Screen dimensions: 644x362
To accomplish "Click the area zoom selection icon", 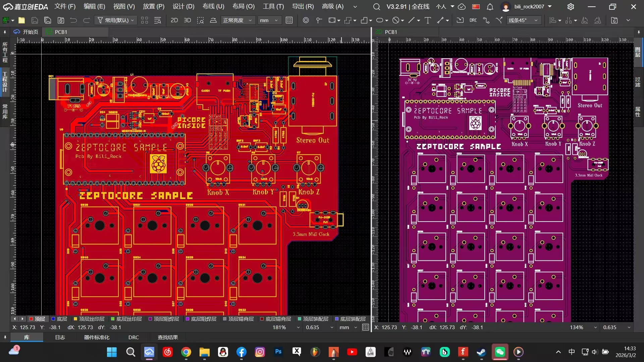I will point(200,20).
